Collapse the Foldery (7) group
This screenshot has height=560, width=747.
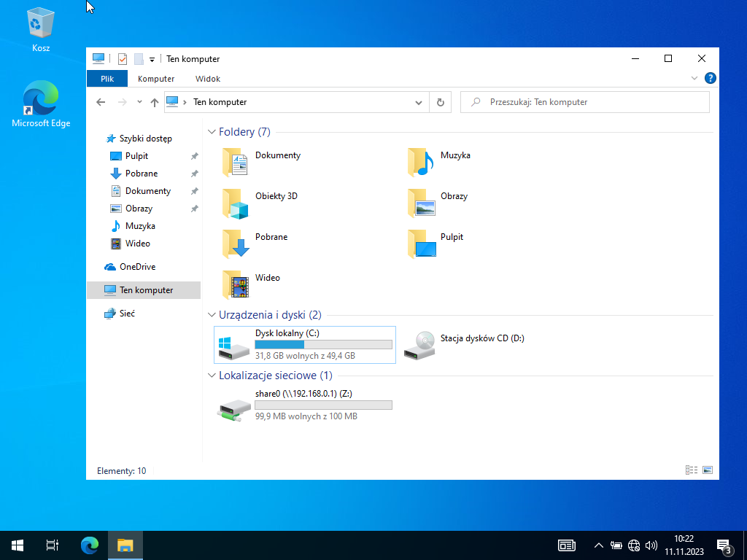212,132
